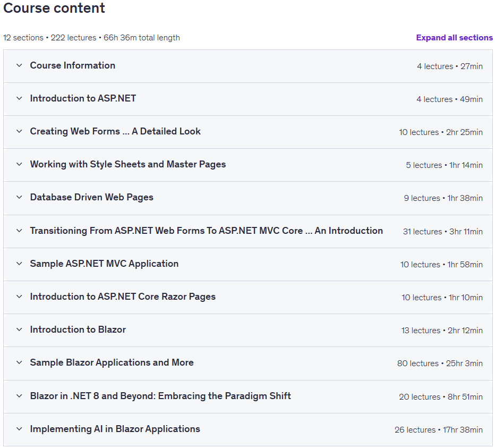Click the 26 lectures • 17hr 38min text

(439, 430)
